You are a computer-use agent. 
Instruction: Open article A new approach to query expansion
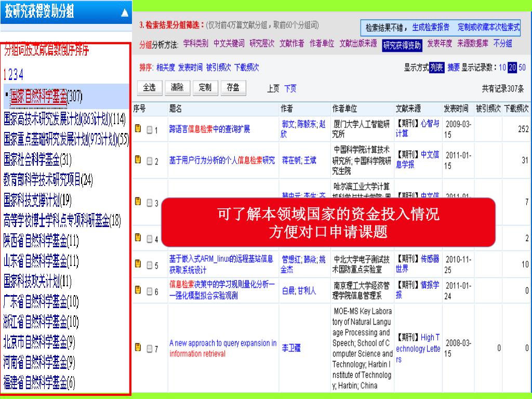[x=223, y=348]
